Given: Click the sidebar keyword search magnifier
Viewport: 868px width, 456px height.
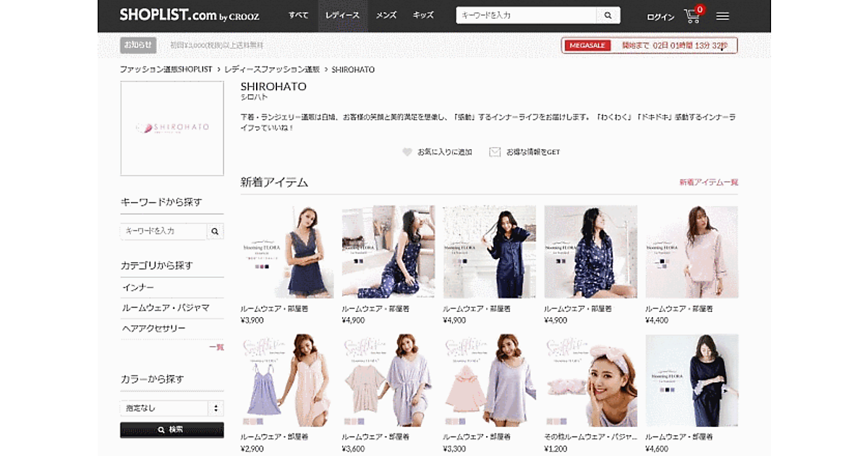Looking at the screenshot, I should click(215, 231).
